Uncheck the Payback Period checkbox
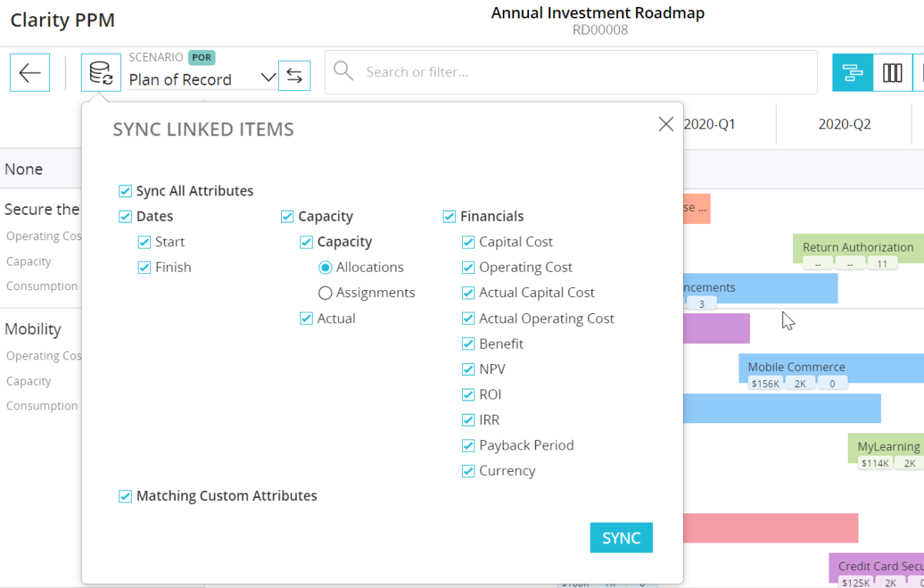Screen dimensions: 924x588 point(468,445)
